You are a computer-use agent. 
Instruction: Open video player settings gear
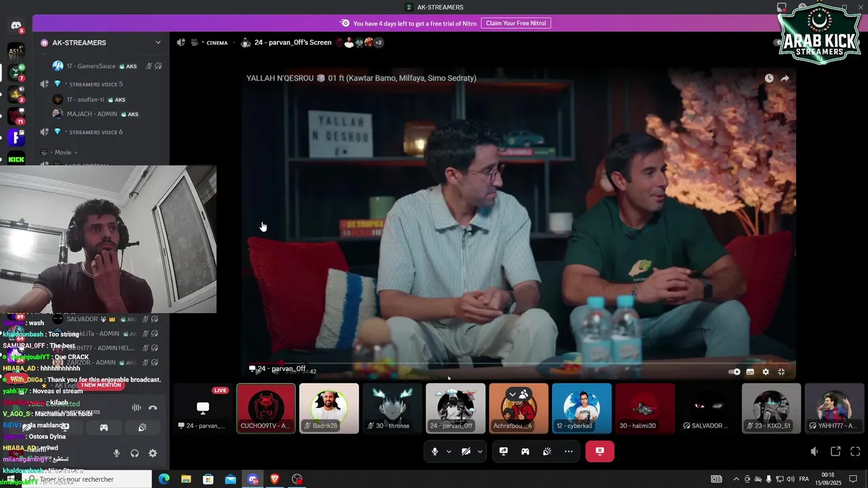pyautogui.click(x=766, y=371)
